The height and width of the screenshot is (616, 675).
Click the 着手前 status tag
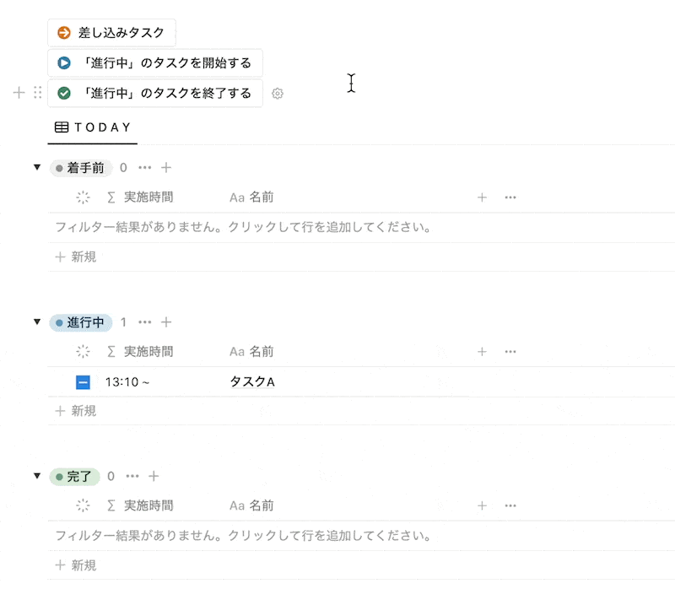(x=80, y=167)
